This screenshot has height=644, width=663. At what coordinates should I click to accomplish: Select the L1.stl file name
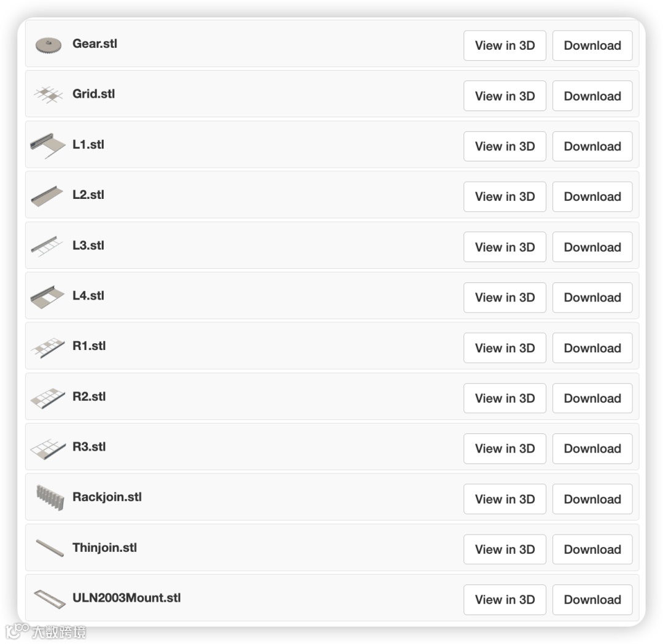pyautogui.click(x=88, y=145)
